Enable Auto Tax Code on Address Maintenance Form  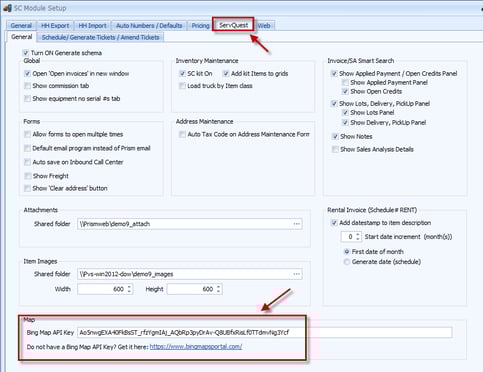click(182, 134)
